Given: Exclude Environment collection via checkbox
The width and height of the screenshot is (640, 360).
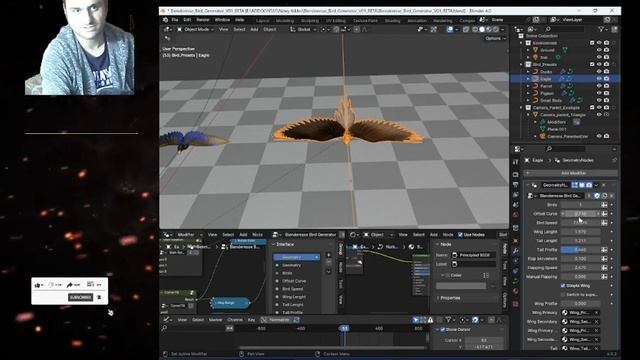Looking at the screenshot, I should click(592, 43).
